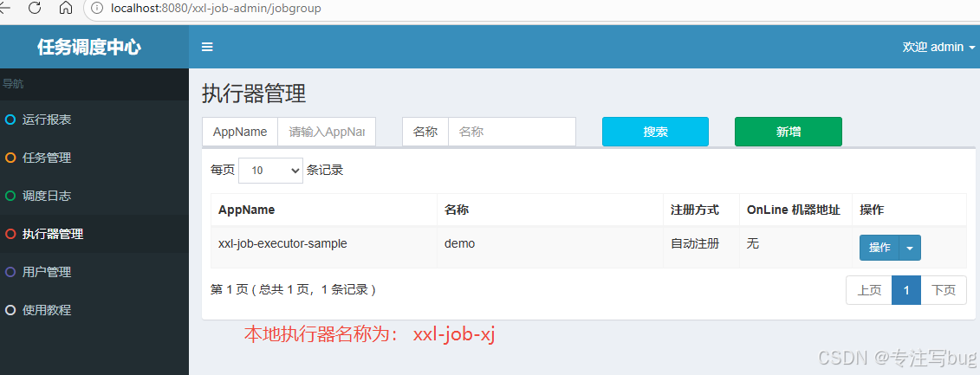The height and width of the screenshot is (375, 980).
Task: Open the 欢迎 admin user dropdown
Action: pos(938,47)
